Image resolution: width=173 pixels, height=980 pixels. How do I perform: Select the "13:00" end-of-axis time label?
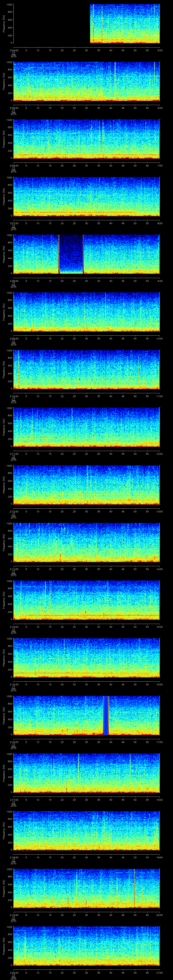click(159, 511)
